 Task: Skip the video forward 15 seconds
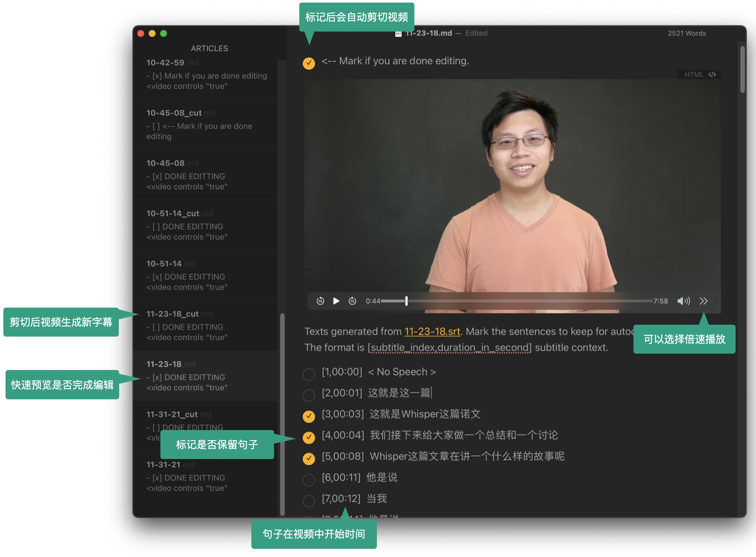[x=353, y=301]
